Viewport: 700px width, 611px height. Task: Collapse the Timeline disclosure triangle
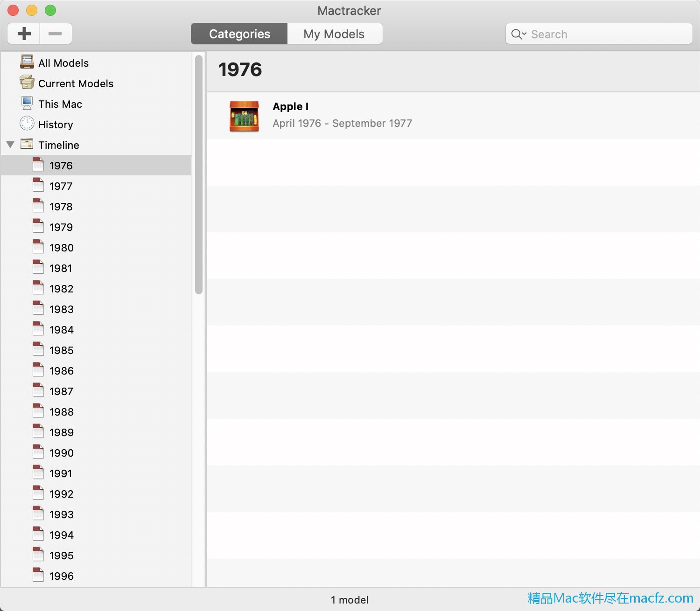pos(10,145)
